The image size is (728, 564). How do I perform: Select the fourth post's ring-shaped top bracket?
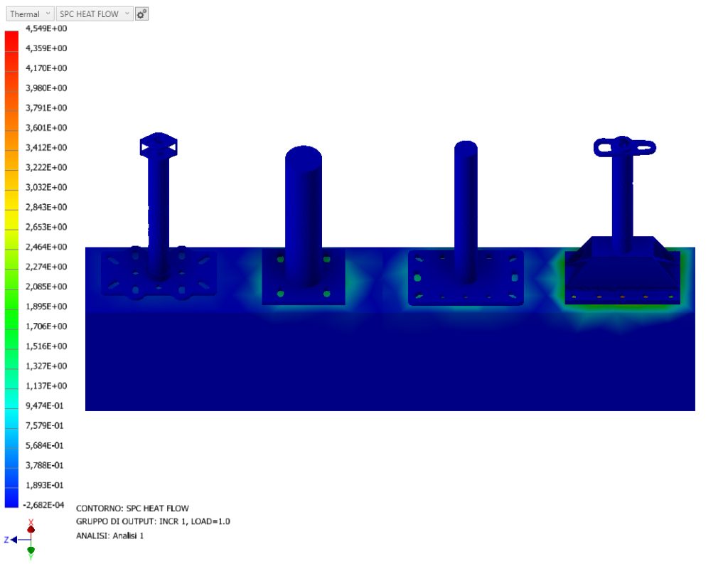click(624, 147)
